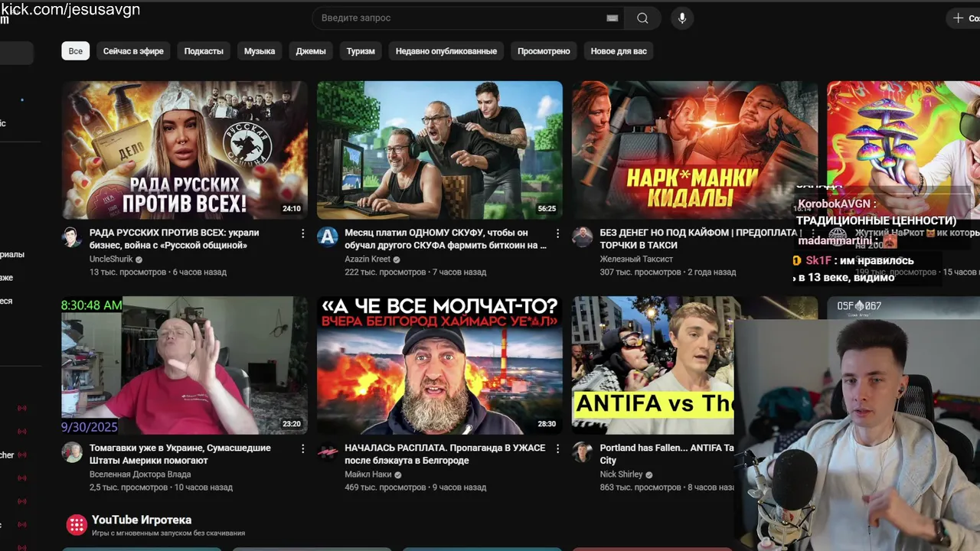The height and width of the screenshot is (551, 980).
Task: Select the Сейчас в эфире chip
Action: pyautogui.click(x=133, y=51)
